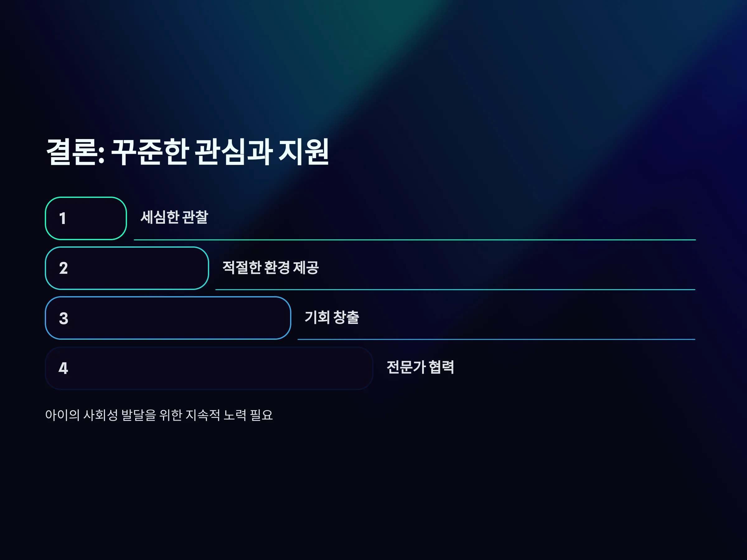The width and height of the screenshot is (747, 560).
Task: Click the numeral 2 inside the second box
Action: 63,268
